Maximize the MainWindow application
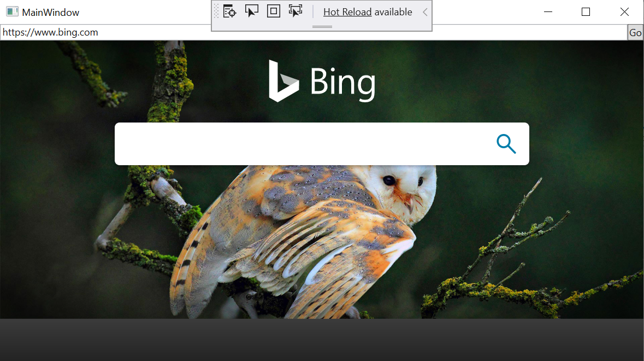This screenshot has width=644, height=361. 586,11
